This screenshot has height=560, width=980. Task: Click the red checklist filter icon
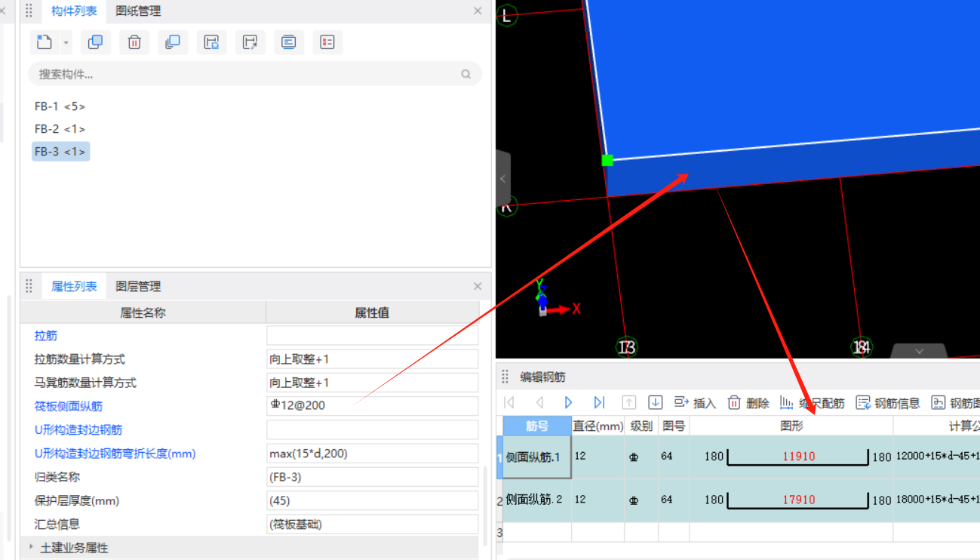coord(327,42)
